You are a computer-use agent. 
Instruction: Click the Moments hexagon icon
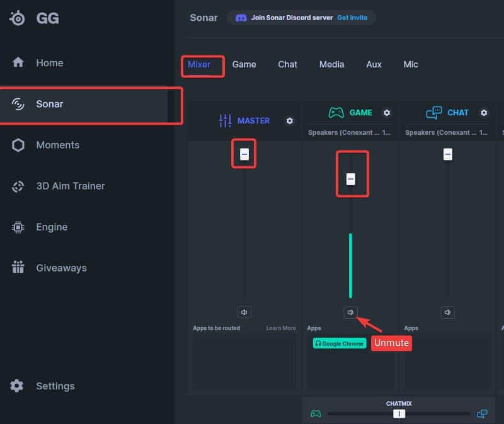click(x=18, y=145)
